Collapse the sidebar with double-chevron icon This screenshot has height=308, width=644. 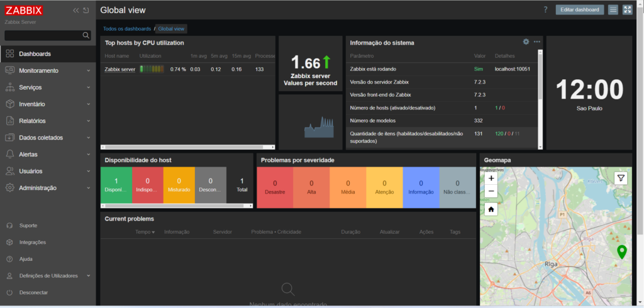pyautogui.click(x=76, y=10)
